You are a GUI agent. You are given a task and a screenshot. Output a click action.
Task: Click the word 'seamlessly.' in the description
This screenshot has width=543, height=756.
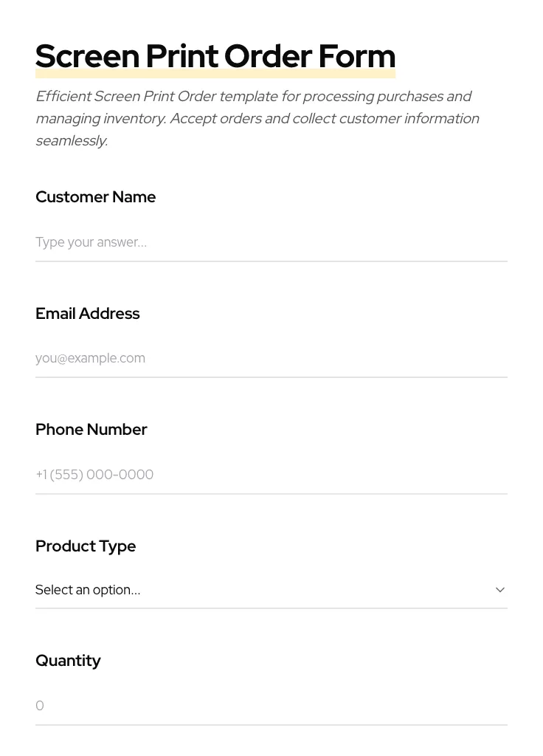[x=72, y=141]
